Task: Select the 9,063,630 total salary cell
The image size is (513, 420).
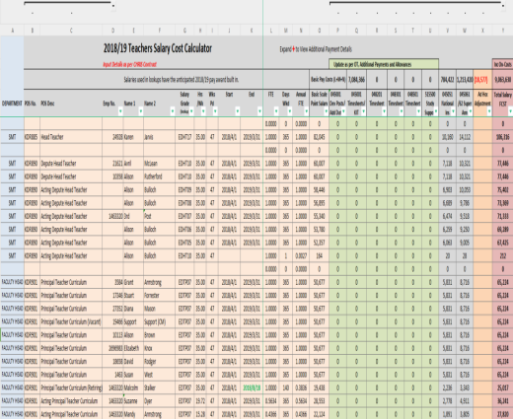Action: (503, 80)
